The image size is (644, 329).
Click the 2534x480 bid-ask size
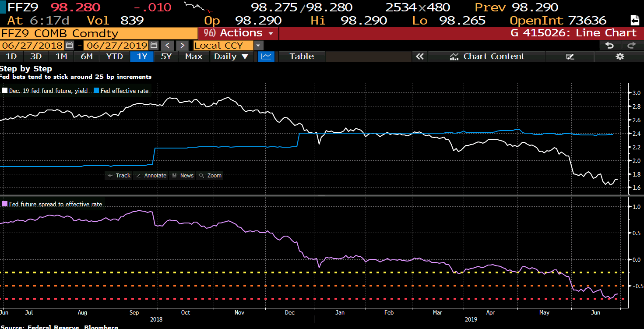419,7
